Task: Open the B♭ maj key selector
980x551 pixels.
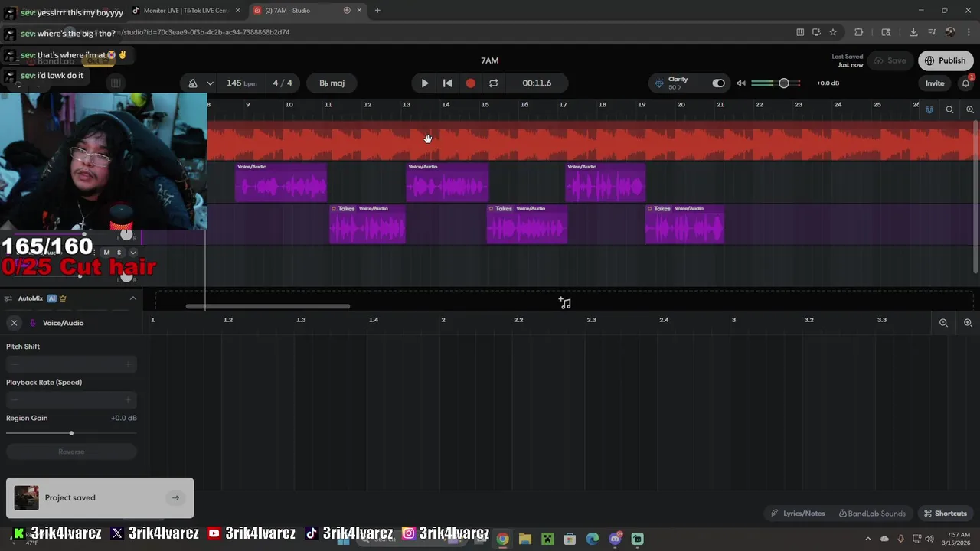Action: (332, 83)
